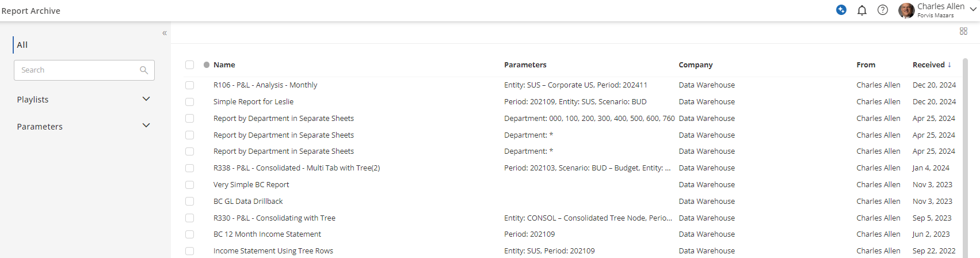Viewport: 980px width, 258px height.
Task: Open the BC GL Data Drillback report
Action: point(248,202)
